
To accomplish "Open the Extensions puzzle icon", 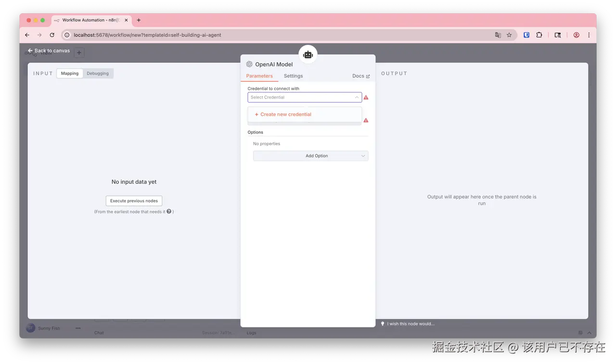I will point(539,35).
